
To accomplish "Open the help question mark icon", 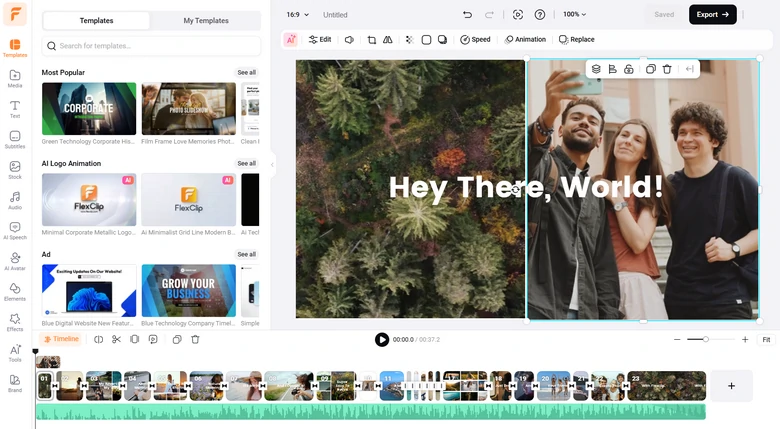I will point(540,14).
